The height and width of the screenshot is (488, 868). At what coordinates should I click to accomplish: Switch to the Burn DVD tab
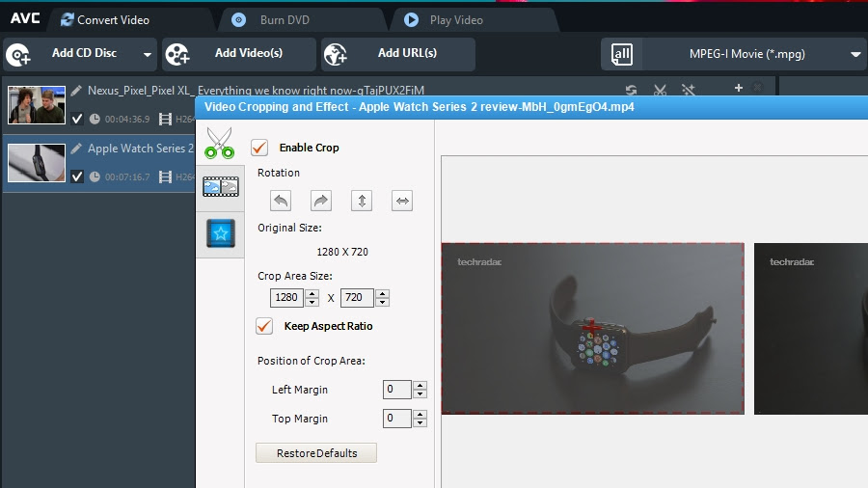[x=285, y=20]
